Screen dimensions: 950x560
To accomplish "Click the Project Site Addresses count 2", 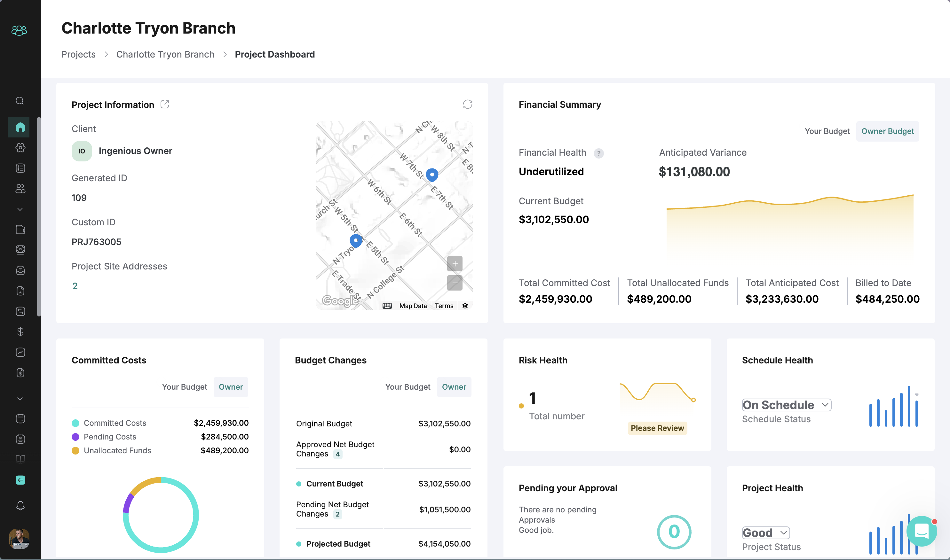I will point(75,286).
